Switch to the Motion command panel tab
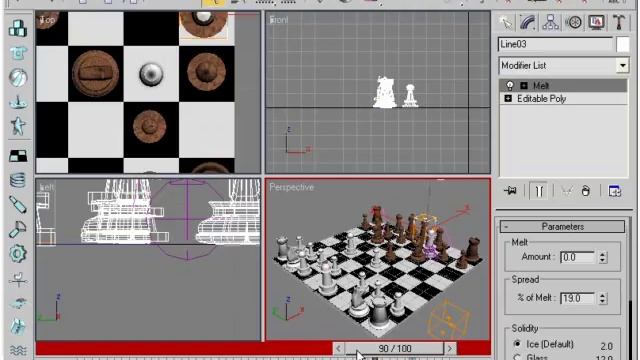The height and width of the screenshot is (360, 640). (x=573, y=22)
